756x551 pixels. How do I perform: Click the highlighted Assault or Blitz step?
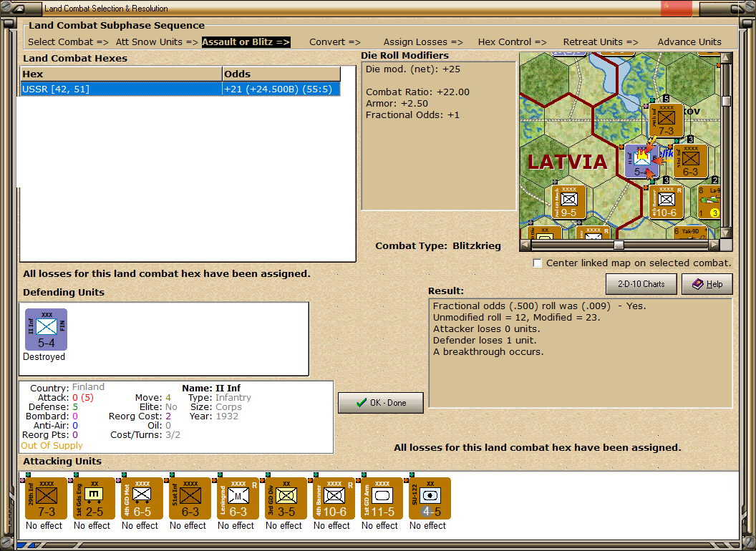pos(246,42)
